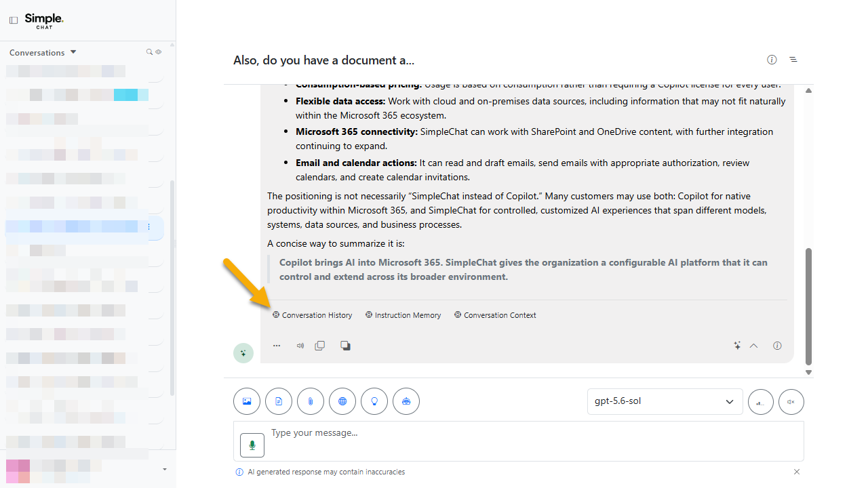Click the streaming bars button beside model selector

click(x=761, y=402)
